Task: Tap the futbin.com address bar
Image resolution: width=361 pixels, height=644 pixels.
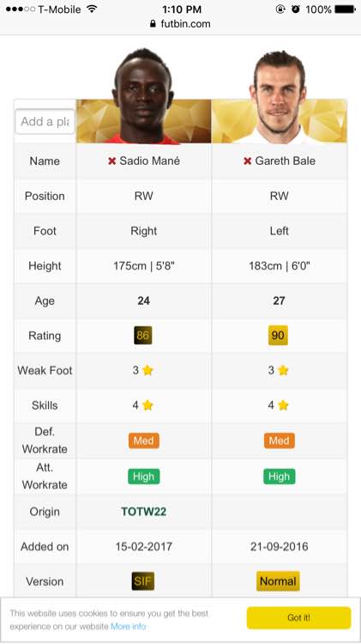Action: point(180,24)
